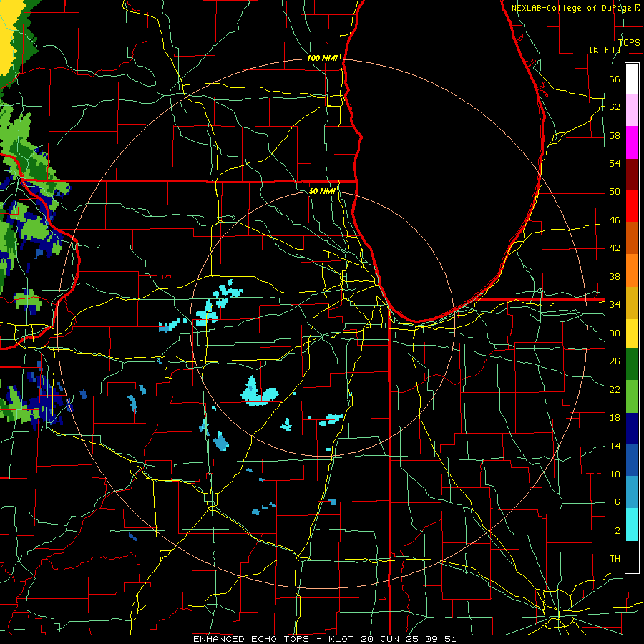The image size is (644, 644).
Task: Click the legend value 54
Action: [615, 163]
